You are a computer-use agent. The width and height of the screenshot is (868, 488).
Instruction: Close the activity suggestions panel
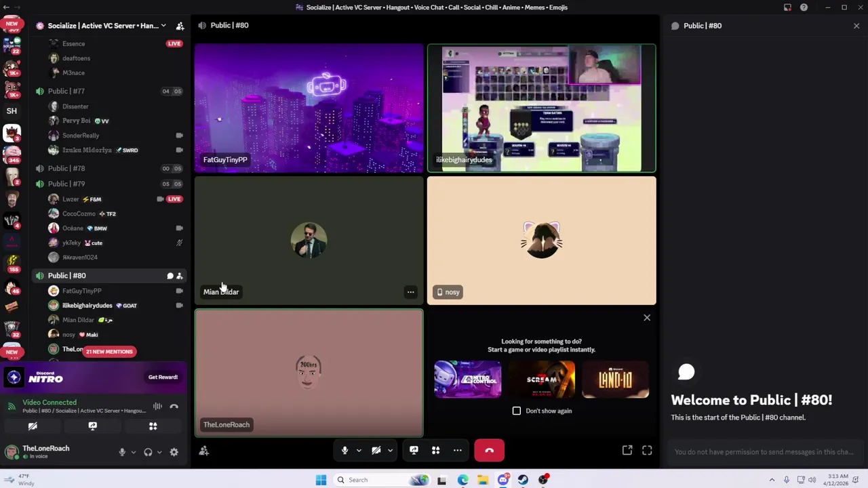647,318
